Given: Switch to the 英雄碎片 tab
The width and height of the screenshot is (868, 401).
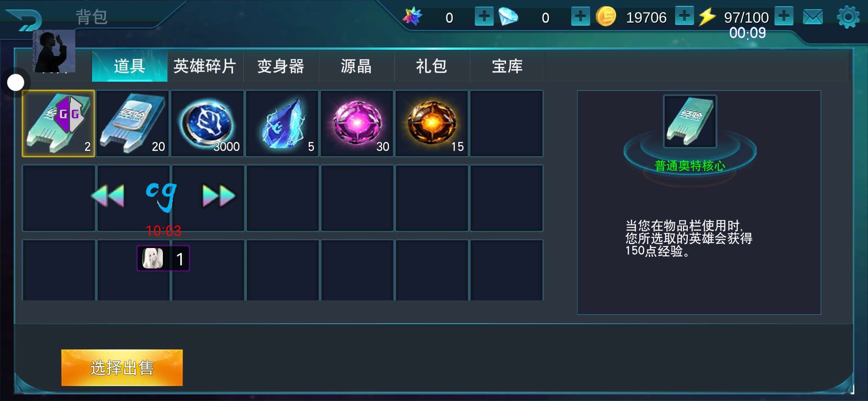Looking at the screenshot, I should [x=205, y=66].
